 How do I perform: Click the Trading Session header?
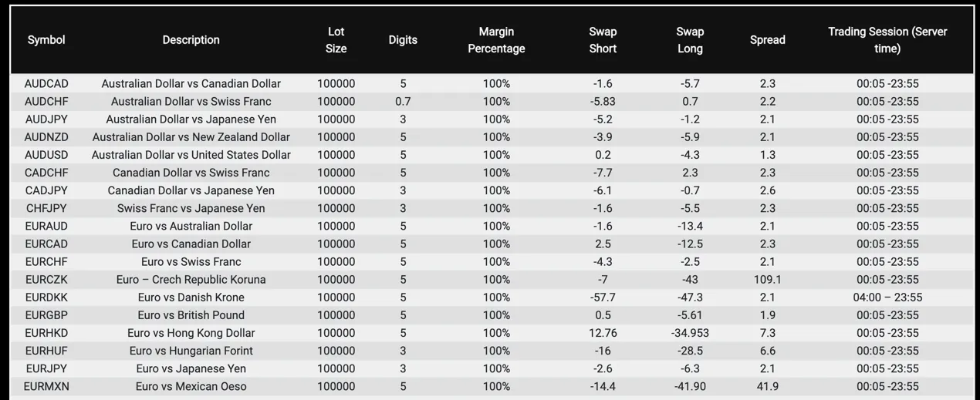[887, 40]
